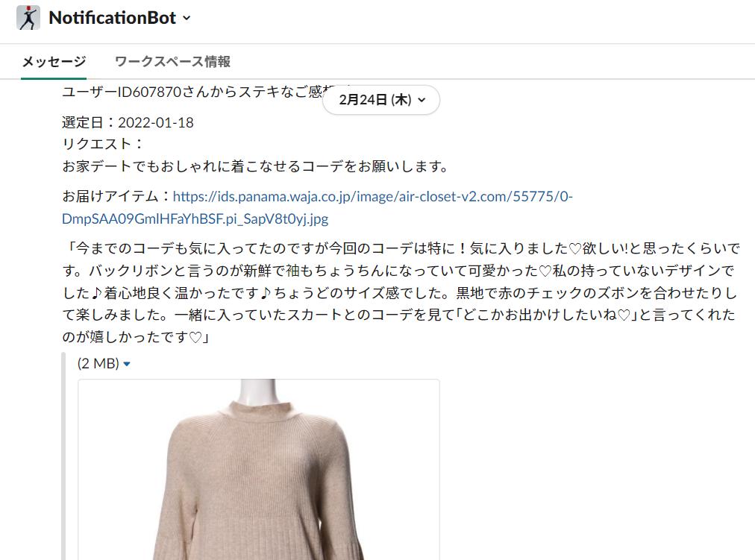
Task: Select the 選定日：2022-01-18 text line
Action: [128, 123]
